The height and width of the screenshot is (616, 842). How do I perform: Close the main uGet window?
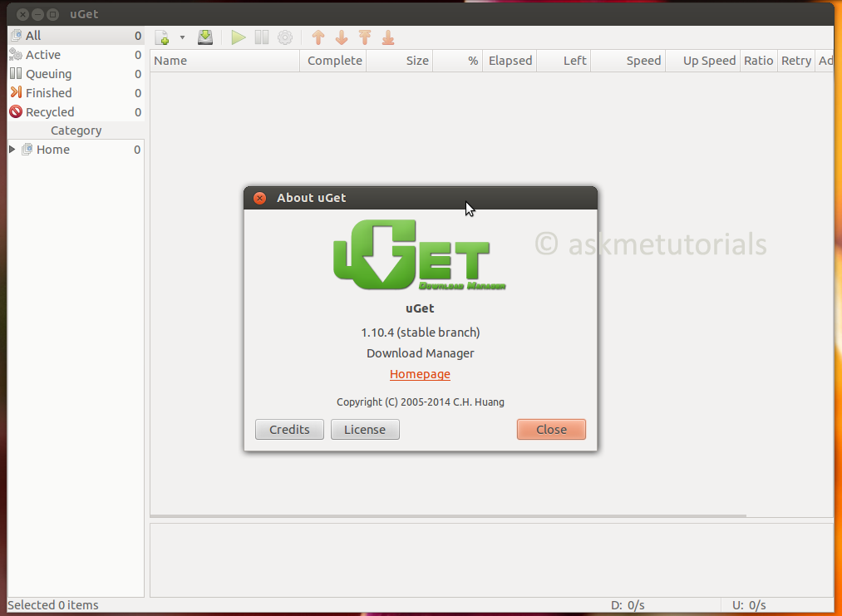coord(22,14)
